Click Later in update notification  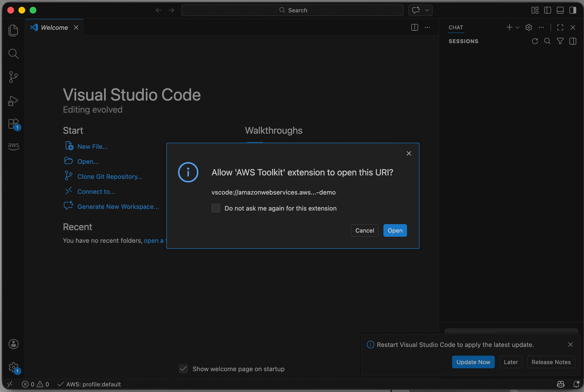(511, 362)
